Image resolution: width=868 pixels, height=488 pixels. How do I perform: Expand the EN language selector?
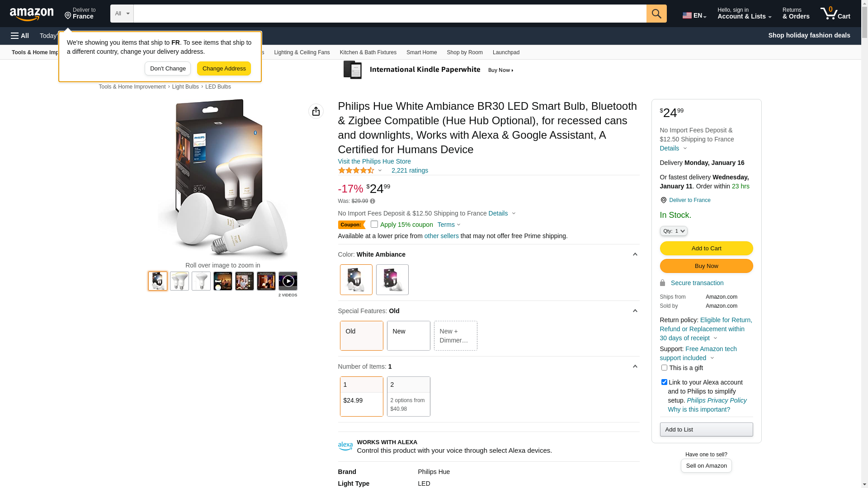click(x=694, y=15)
